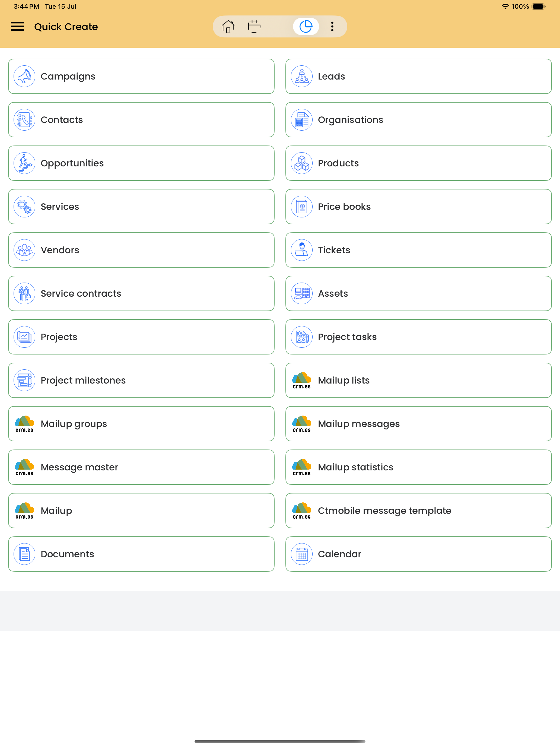Create a new Project tasks record
The image size is (560, 747).
pos(418,337)
